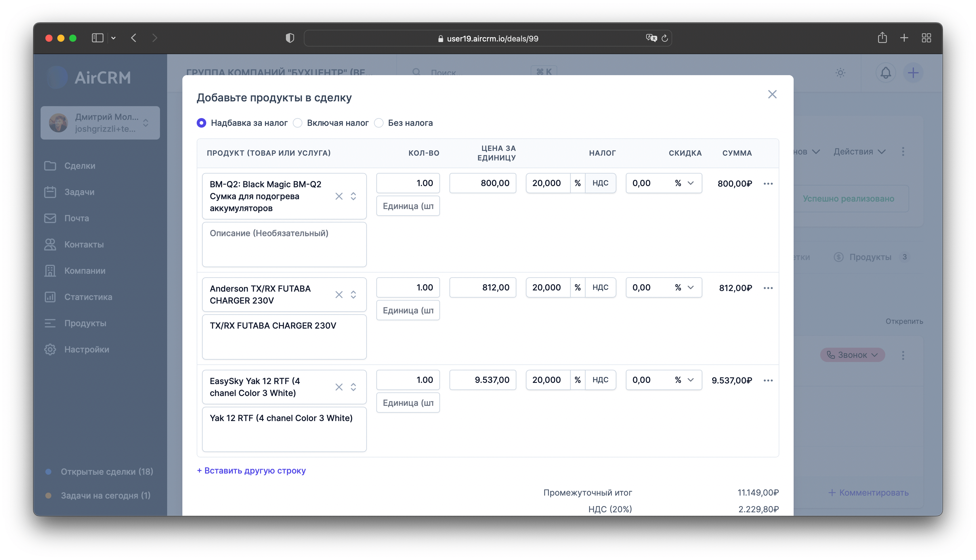Select the Включая налог option
The height and width of the screenshot is (560, 976).
[298, 123]
